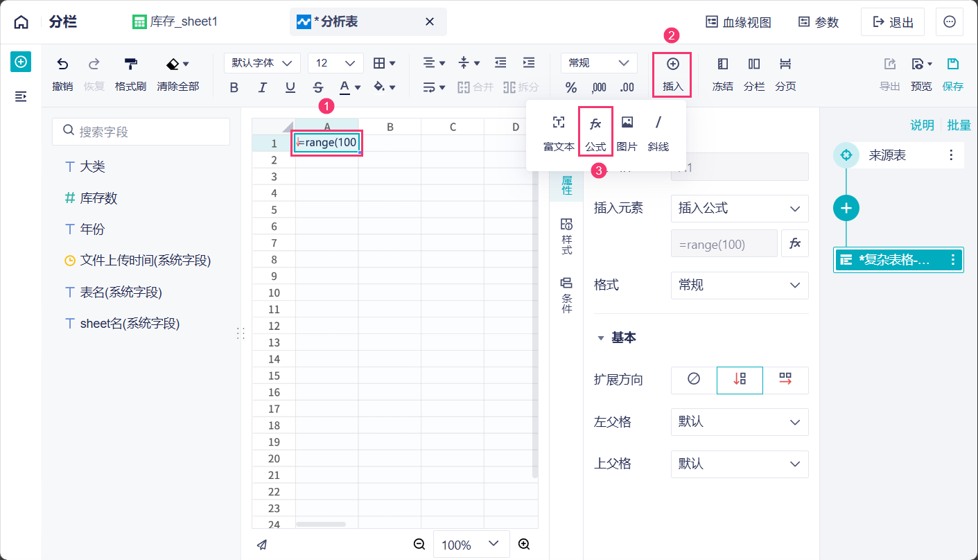Toggle italic formatting
Image resolution: width=978 pixels, height=560 pixels.
click(263, 87)
